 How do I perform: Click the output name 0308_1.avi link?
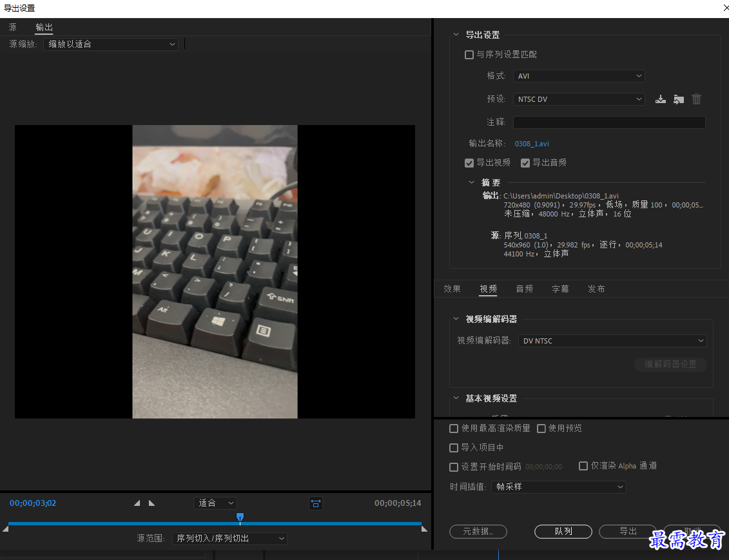531,144
